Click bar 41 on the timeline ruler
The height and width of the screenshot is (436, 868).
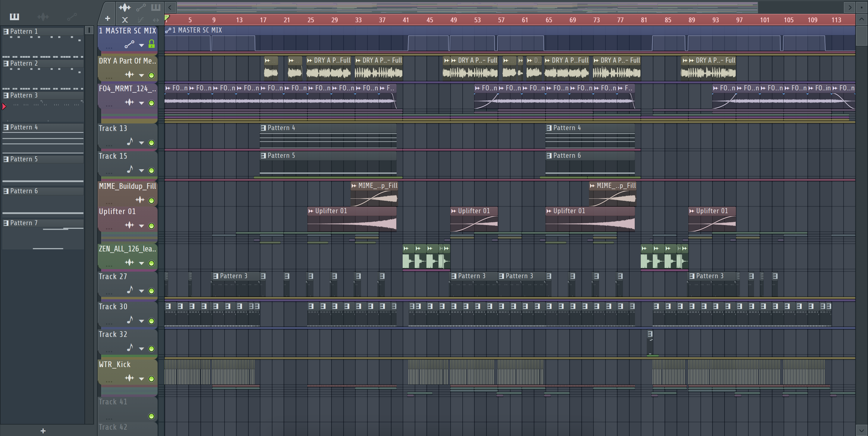coord(406,20)
